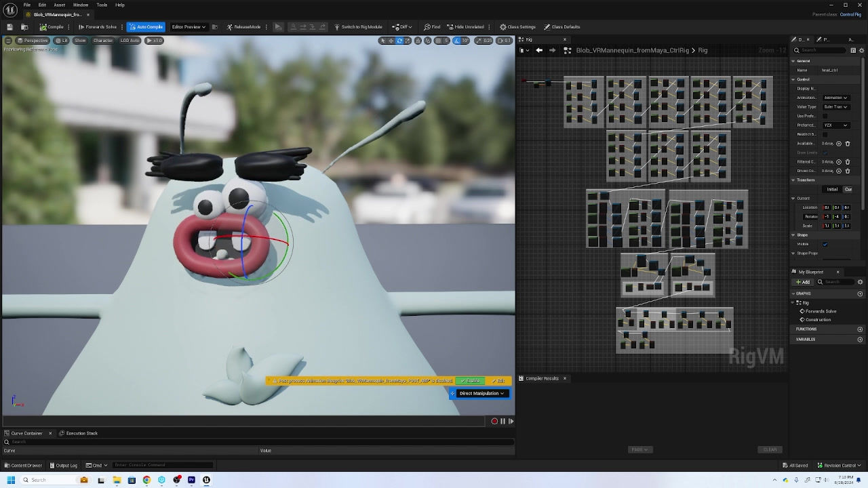The height and width of the screenshot is (488, 868).
Task: Click the console command input field
Action: click(163, 465)
